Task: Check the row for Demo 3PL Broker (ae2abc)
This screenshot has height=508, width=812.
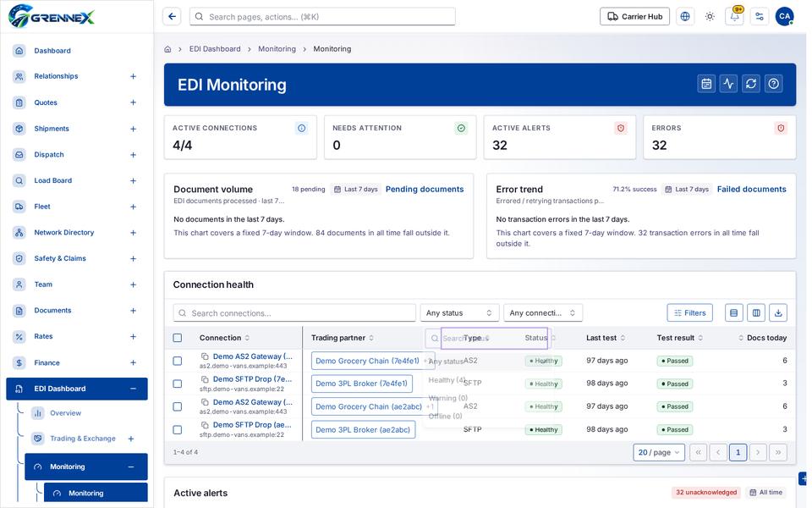Action: pos(178,430)
